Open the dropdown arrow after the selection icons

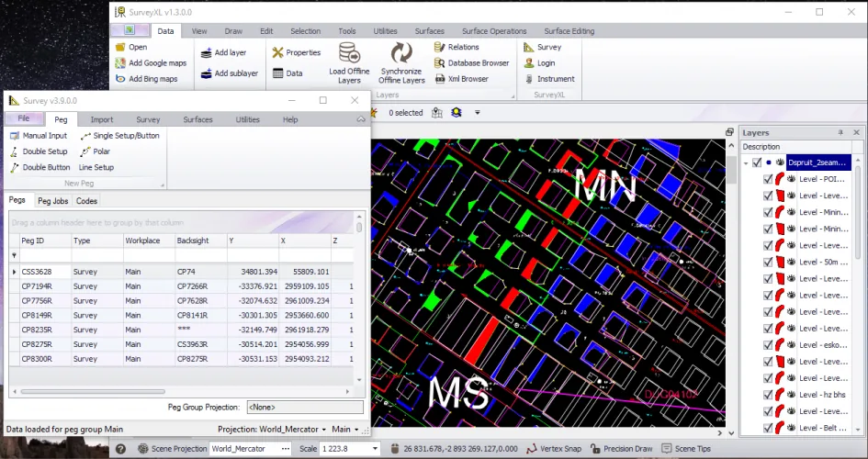478,113
